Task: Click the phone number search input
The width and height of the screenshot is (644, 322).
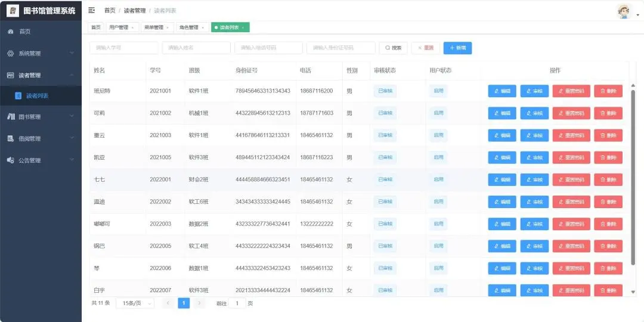Action: tap(268, 48)
